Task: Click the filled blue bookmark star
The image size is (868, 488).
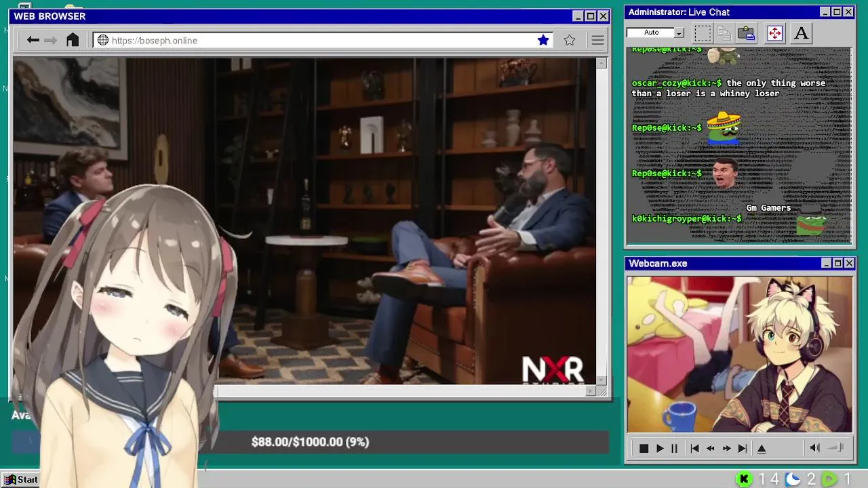Action: [x=543, y=40]
